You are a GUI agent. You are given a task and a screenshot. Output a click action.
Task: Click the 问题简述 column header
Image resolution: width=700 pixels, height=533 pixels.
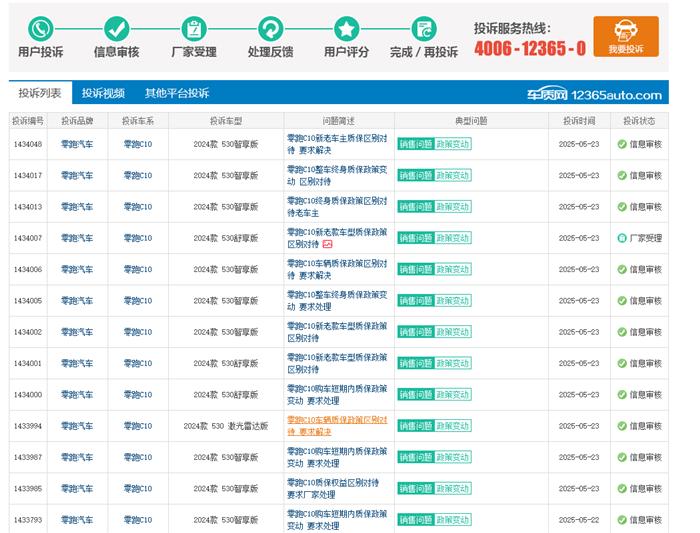[x=339, y=121]
